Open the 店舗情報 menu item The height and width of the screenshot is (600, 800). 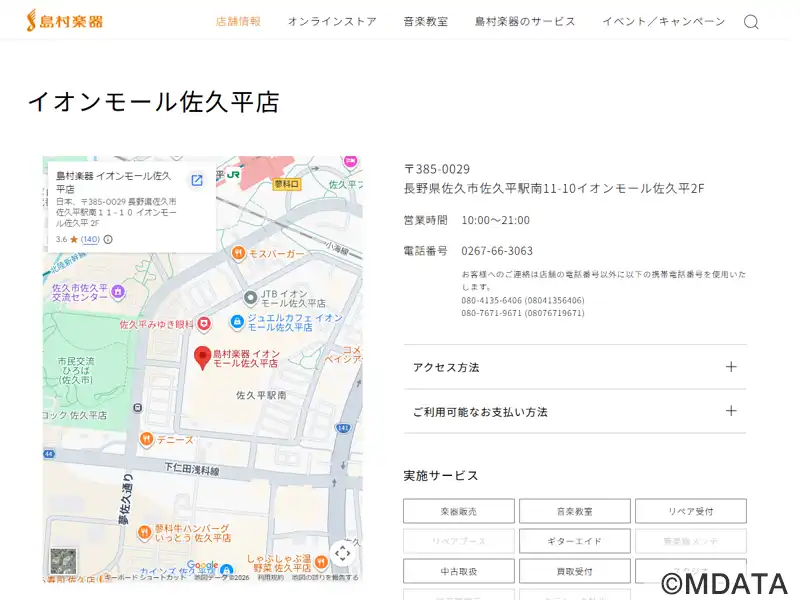click(x=238, y=21)
